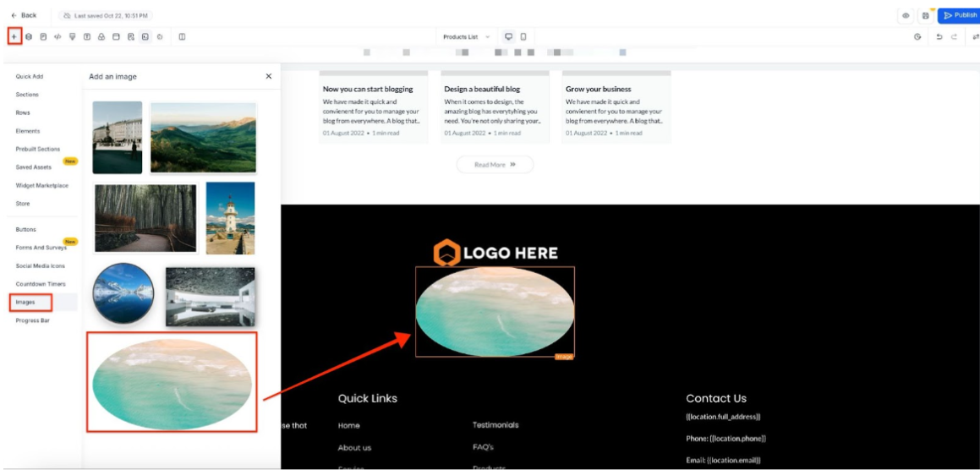Click the save icon beside Publish
Viewport: 980px width, 470px height.
[x=926, y=15]
